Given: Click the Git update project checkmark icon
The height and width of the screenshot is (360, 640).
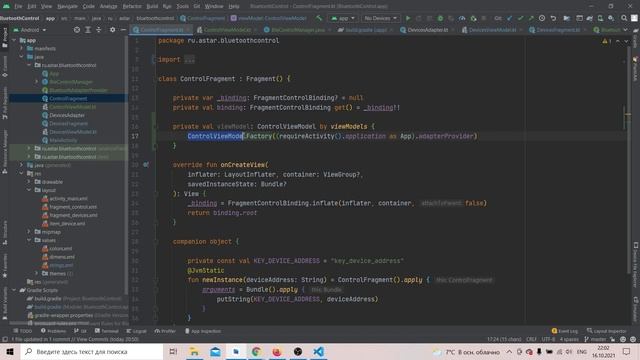Looking at the screenshot, I should (x=509, y=18).
